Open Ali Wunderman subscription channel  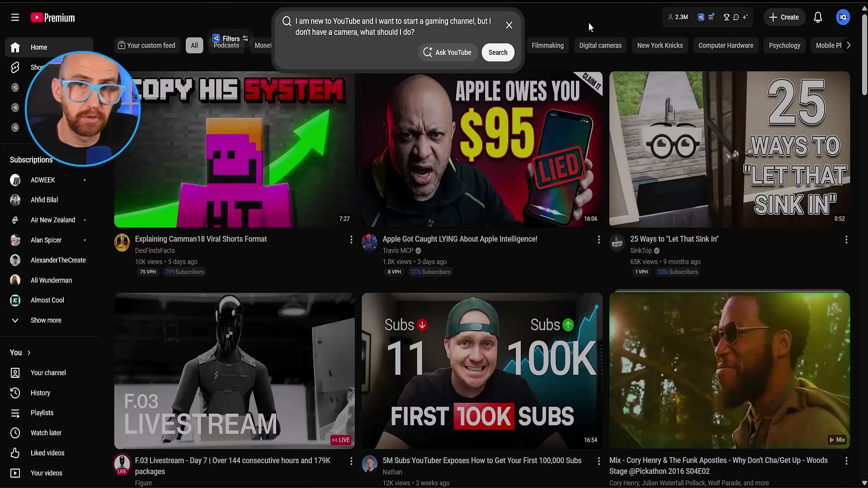pos(49,280)
